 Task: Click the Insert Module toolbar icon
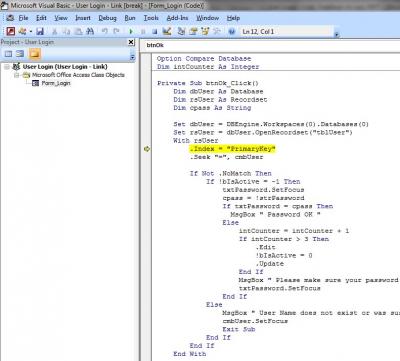(22, 31)
